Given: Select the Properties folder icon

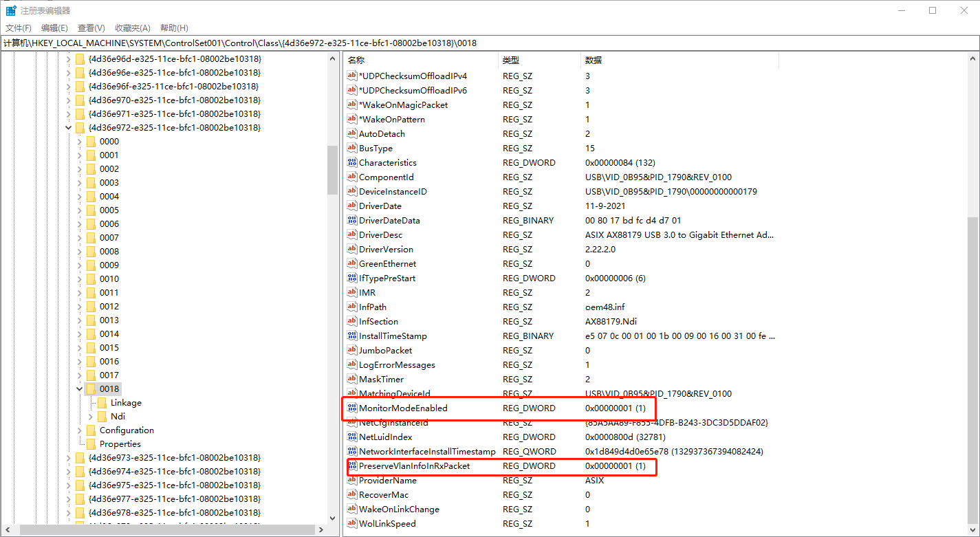Looking at the screenshot, I should [91, 443].
